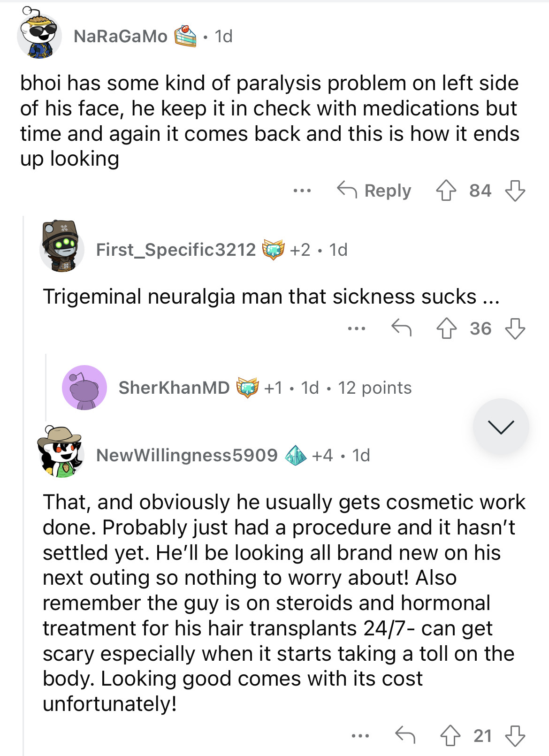Upvote First_Specific3212's Trigeminal neuralgia comment
The image size is (549, 756).
pos(446,328)
